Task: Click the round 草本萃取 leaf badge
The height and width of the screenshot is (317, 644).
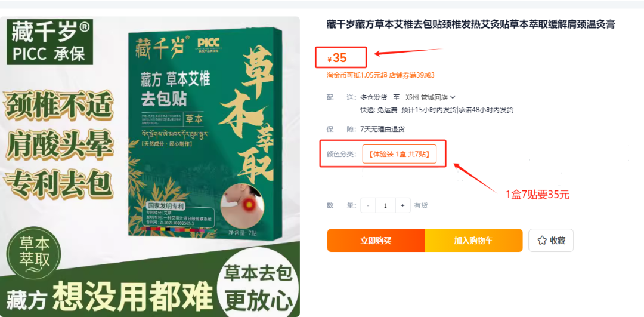Action: (x=35, y=254)
